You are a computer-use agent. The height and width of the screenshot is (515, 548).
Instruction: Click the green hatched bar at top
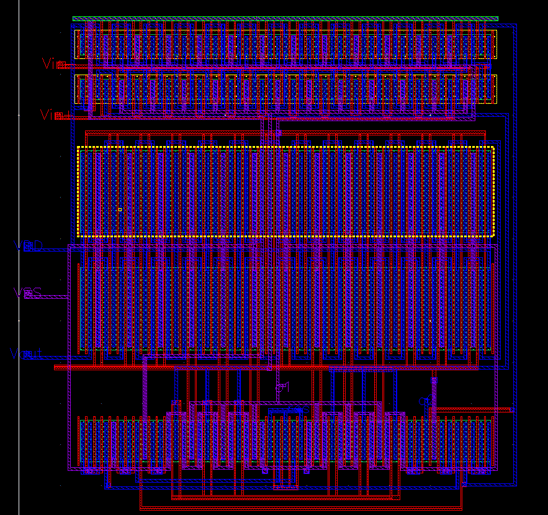[285, 19]
